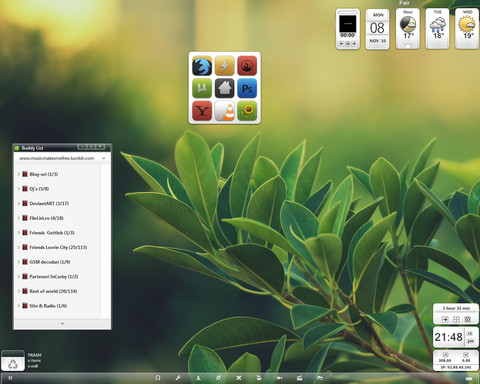The width and height of the screenshot is (480, 384).
Task: Open the sunflower icon app
Action: pyautogui.click(x=247, y=111)
